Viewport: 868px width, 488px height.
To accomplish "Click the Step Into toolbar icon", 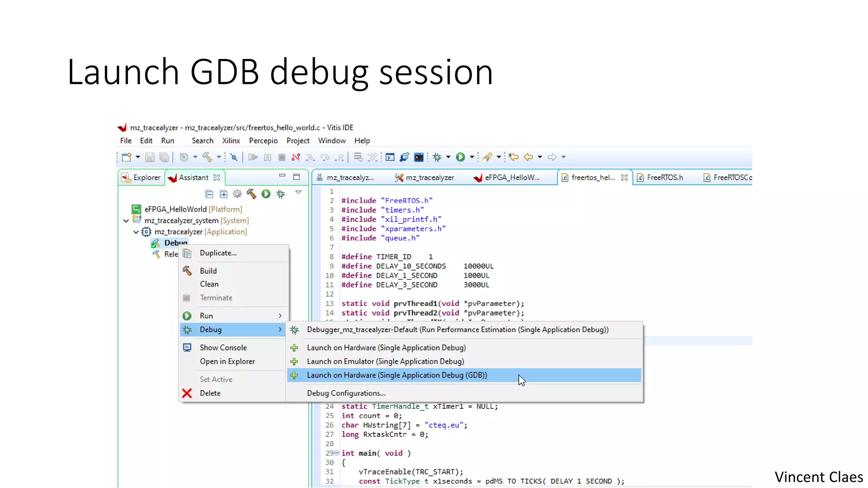I will pos(310,157).
